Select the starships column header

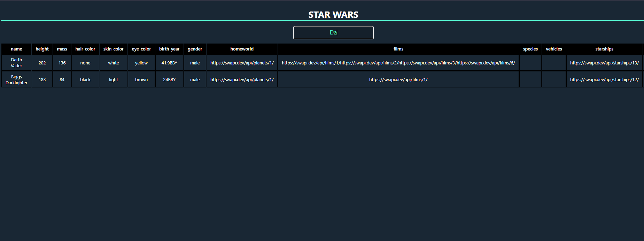point(604,49)
